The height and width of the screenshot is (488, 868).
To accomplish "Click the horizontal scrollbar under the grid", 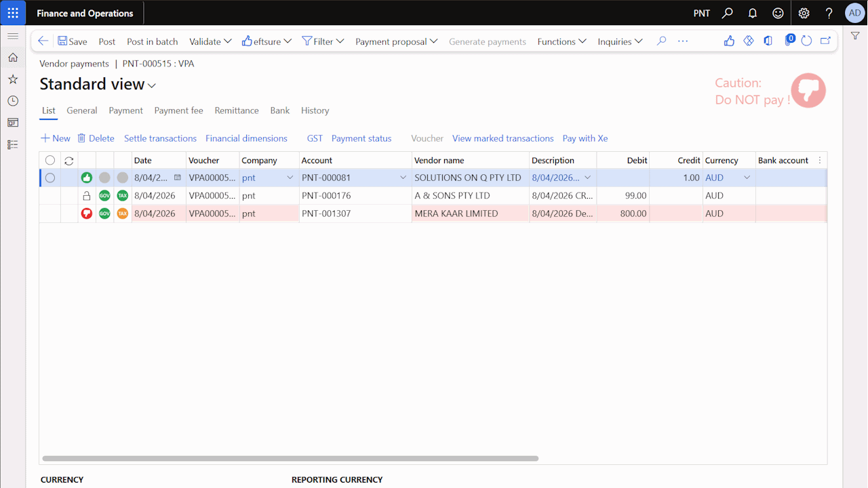I will click(290, 459).
